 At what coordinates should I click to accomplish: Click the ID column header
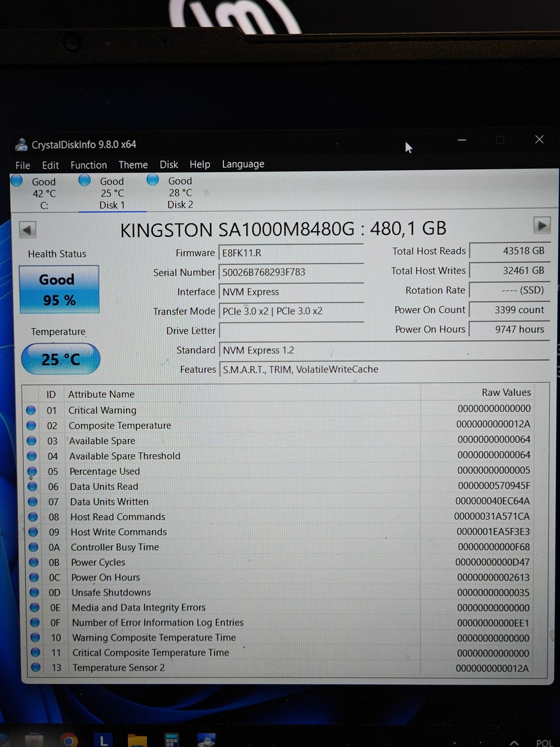51,395
